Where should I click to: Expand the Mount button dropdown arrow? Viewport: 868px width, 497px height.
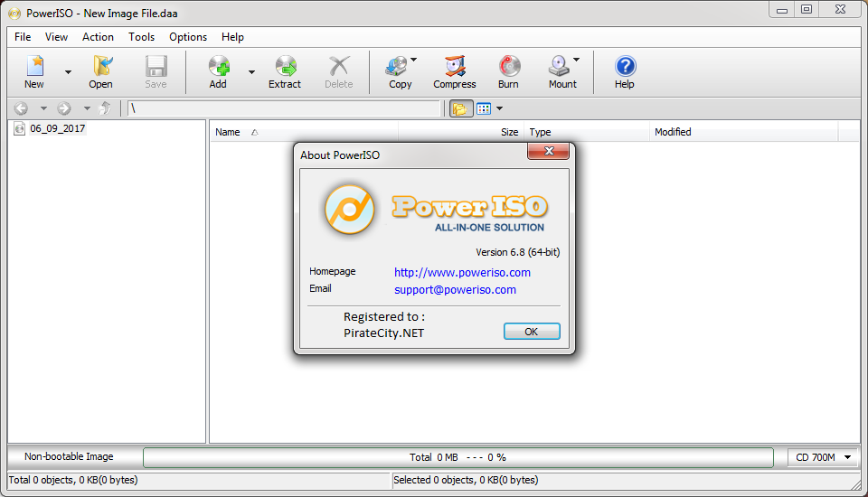click(x=576, y=60)
